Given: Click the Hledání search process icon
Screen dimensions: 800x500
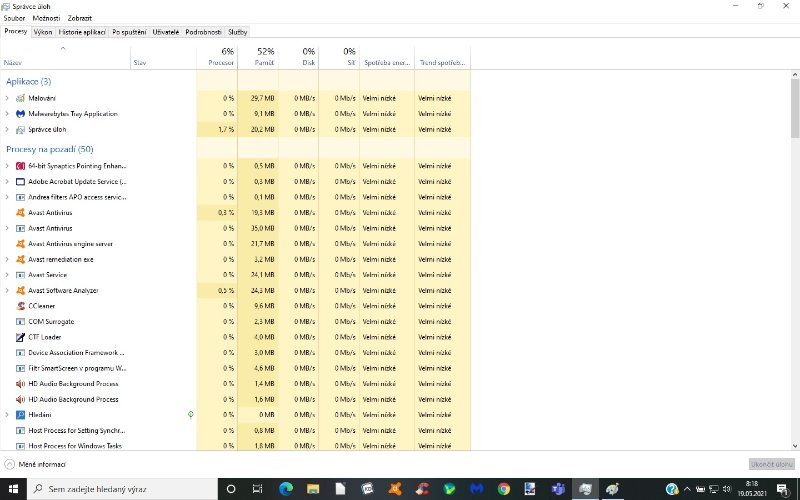Looking at the screenshot, I should pos(20,415).
